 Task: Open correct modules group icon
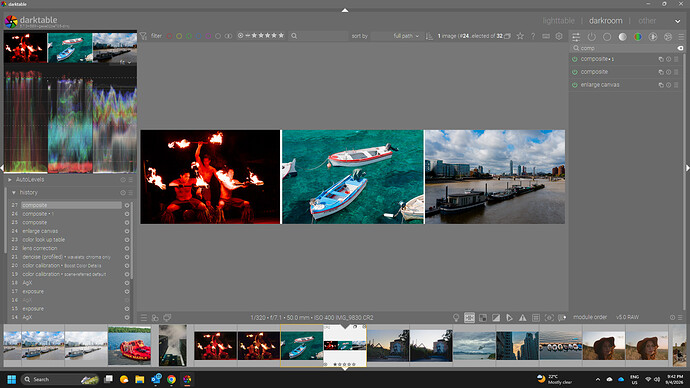click(653, 37)
